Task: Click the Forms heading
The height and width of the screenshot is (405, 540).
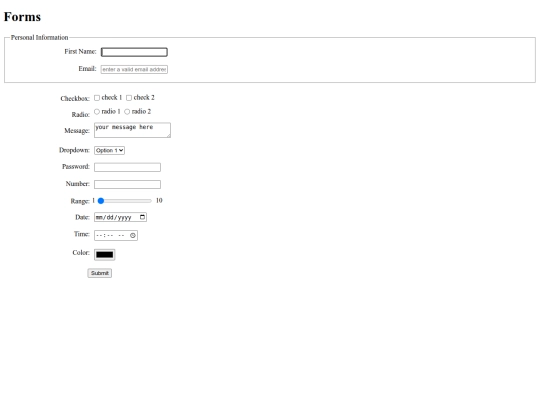Action: (x=22, y=17)
